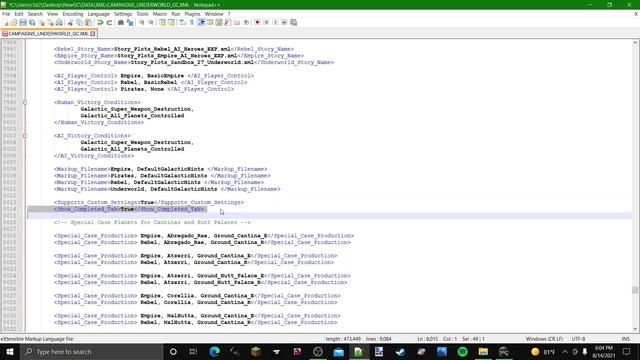Open the File menu
Image resolution: width=640 pixels, height=360 pixels.
click(6, 14)
